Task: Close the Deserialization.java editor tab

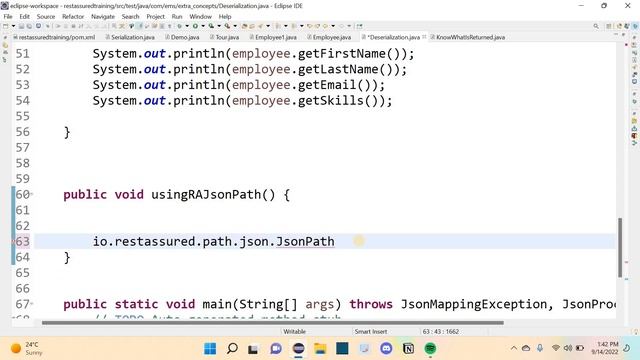Action: click(424, 37)
